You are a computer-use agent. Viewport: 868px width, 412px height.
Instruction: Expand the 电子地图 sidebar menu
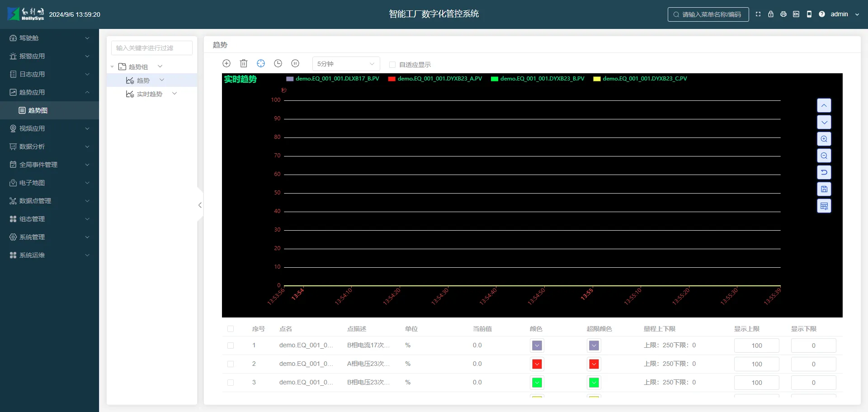49,183
